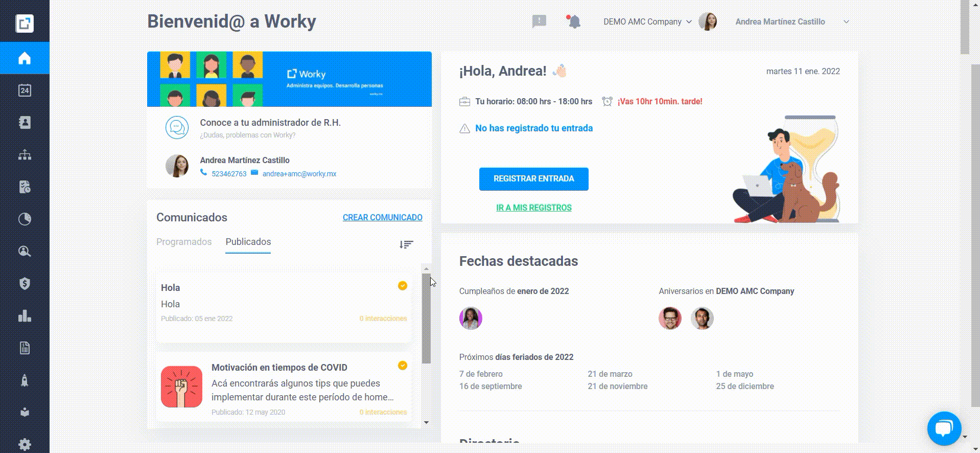The image size is (980, 453).
Task: Click the user avatar in the header
Action: click(x=708, y=21)
